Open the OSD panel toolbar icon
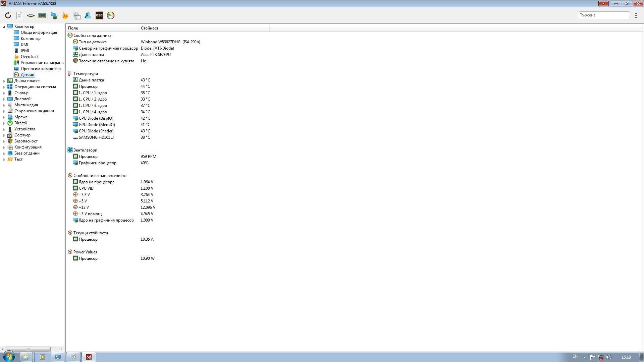This screenshot has width=644, height=362. tap(99, 15)
